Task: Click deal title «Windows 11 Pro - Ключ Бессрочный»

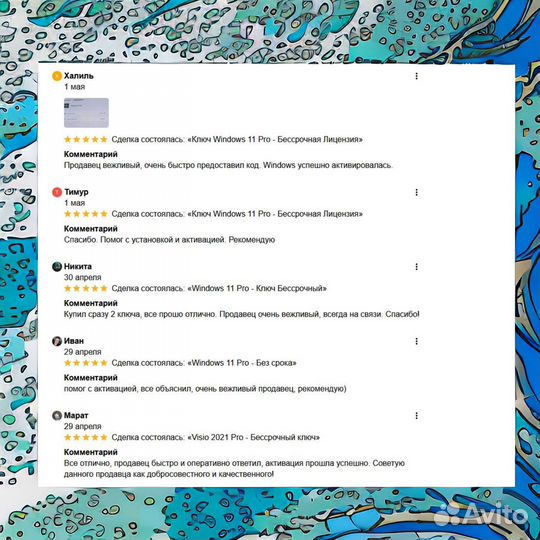Action: coord(257,288)
